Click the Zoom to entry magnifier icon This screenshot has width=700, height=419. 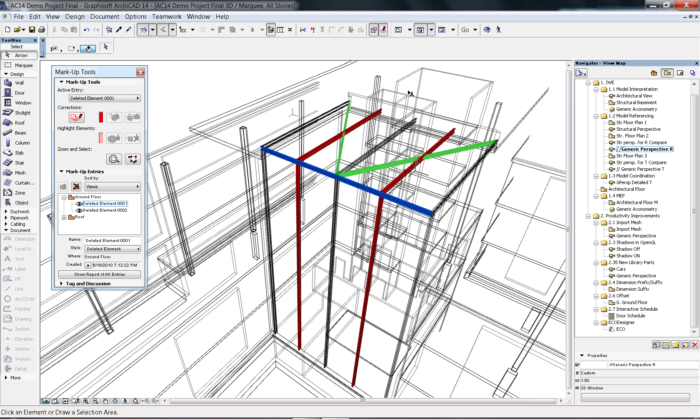click(114, 158)
